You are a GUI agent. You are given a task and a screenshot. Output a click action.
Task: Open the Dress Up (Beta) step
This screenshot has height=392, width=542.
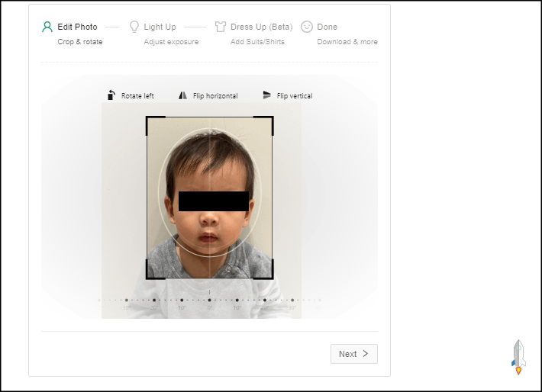click(x=261, y=27)
